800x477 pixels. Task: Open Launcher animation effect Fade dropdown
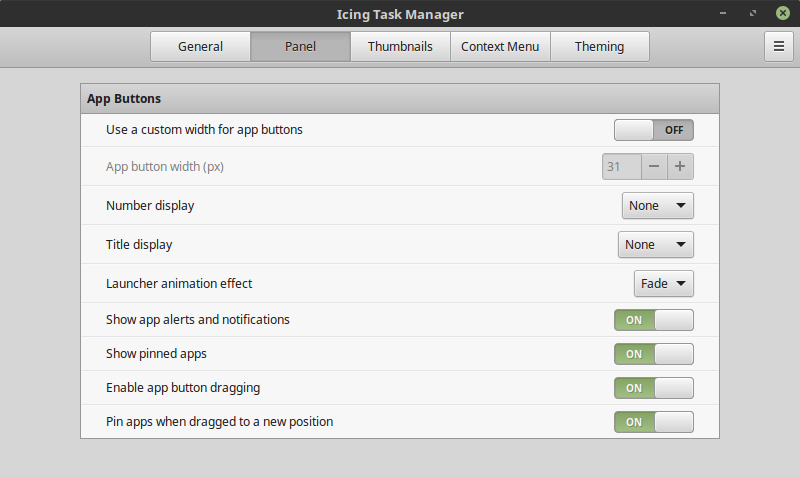click(x=664, y=284)
